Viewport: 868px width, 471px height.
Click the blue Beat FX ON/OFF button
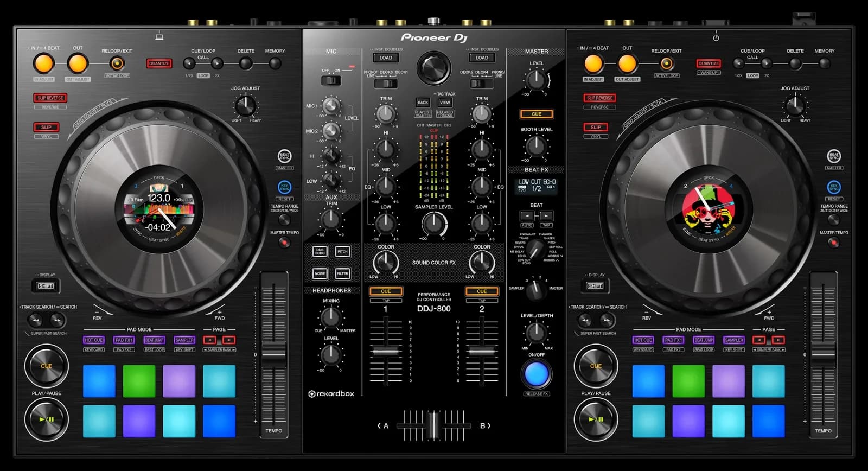click(x=537, y=374)
